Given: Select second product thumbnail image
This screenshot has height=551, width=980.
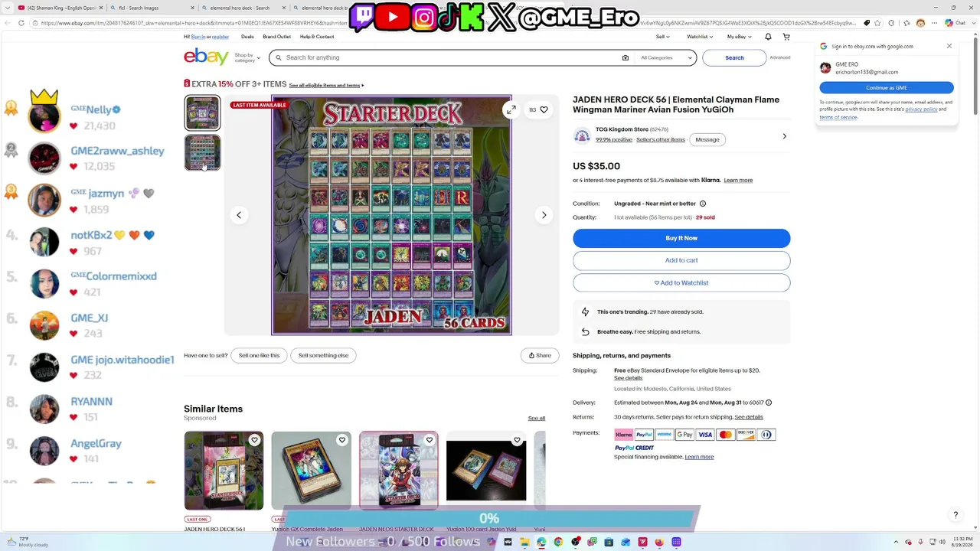Looking at the screenshot, I should [x=202, y=153].
